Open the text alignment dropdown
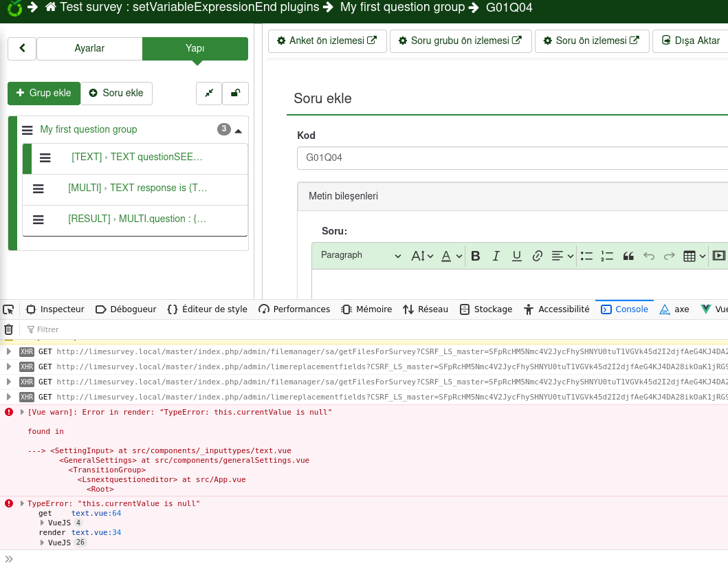This screenshot has width=728, height=568. click(x=563, y=256)
